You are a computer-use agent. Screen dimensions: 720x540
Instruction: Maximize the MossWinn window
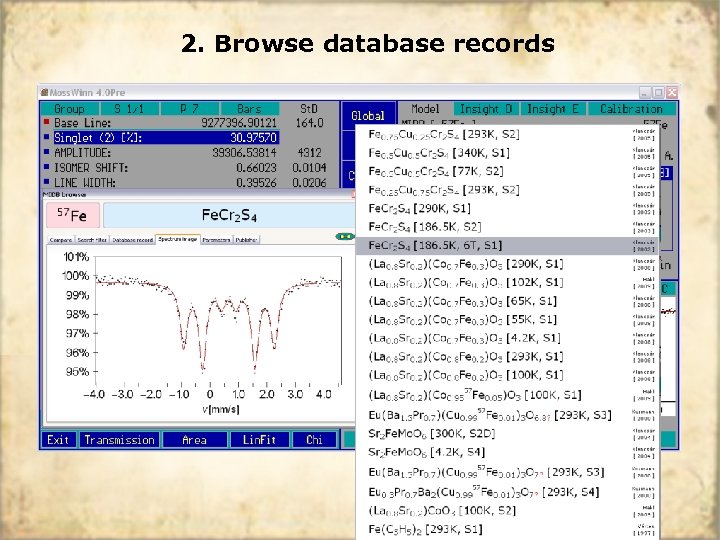point(658,92)
